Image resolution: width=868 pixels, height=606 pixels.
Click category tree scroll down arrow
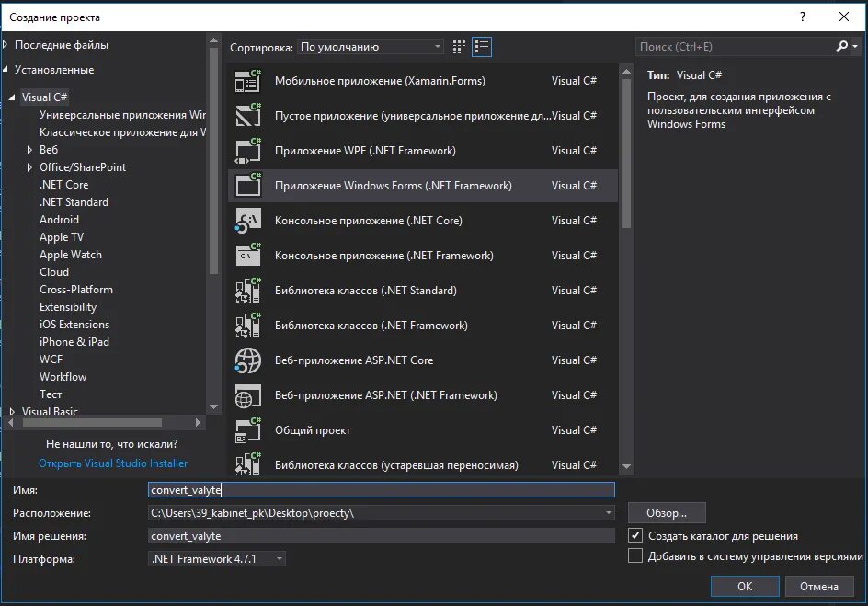click(x=213, y=407)
